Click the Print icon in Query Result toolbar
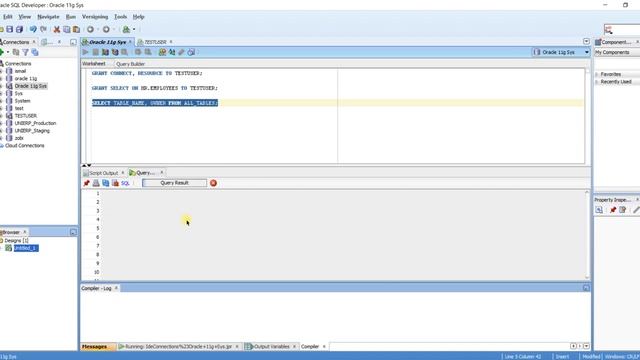The height and width of the screenshot is (360, 640). (96, 183)
